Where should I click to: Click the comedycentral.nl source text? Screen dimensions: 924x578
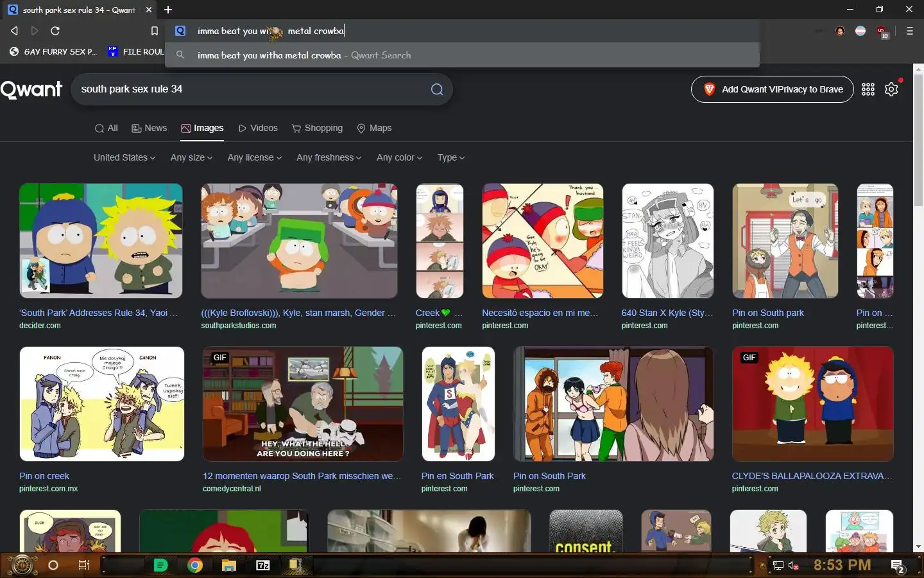pos(232,489)
